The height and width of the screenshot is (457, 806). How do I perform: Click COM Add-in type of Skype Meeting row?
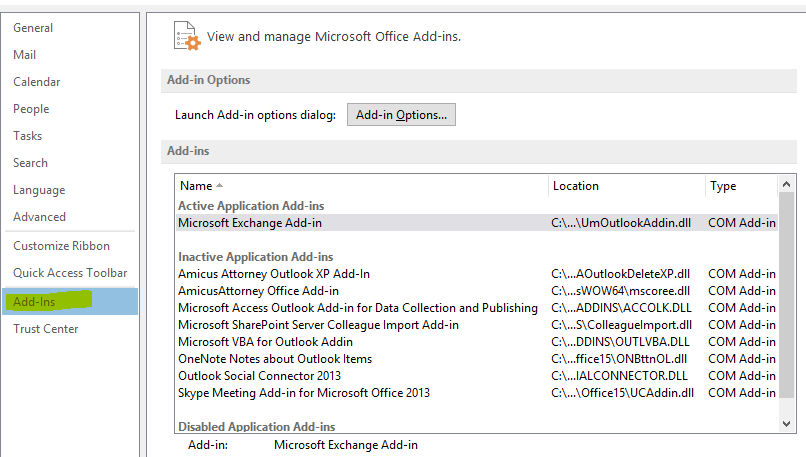pos(742,393)
